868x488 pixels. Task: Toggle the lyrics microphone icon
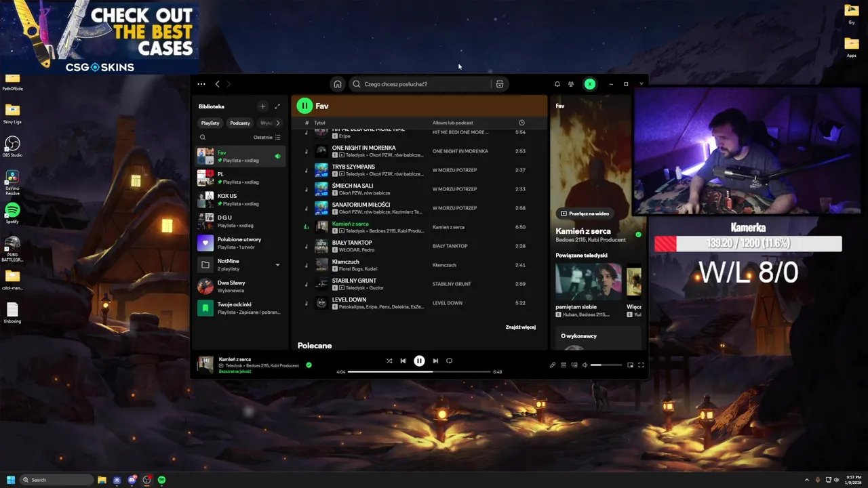tap(553, 365)
